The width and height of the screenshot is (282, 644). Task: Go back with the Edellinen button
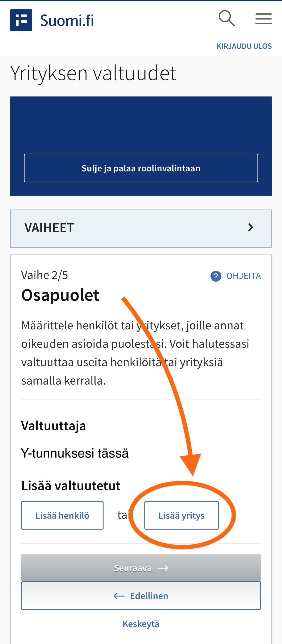(x=141, y=596)
